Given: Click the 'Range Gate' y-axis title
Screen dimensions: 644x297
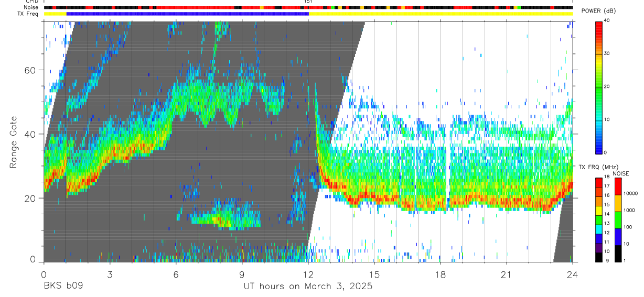Looking at the screenshot, I should (13, 142).
